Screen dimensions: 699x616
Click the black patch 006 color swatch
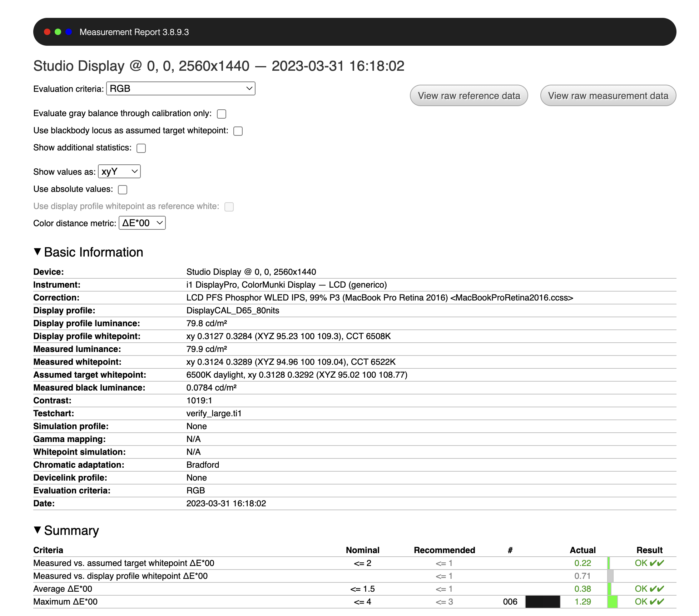point(542,602)
